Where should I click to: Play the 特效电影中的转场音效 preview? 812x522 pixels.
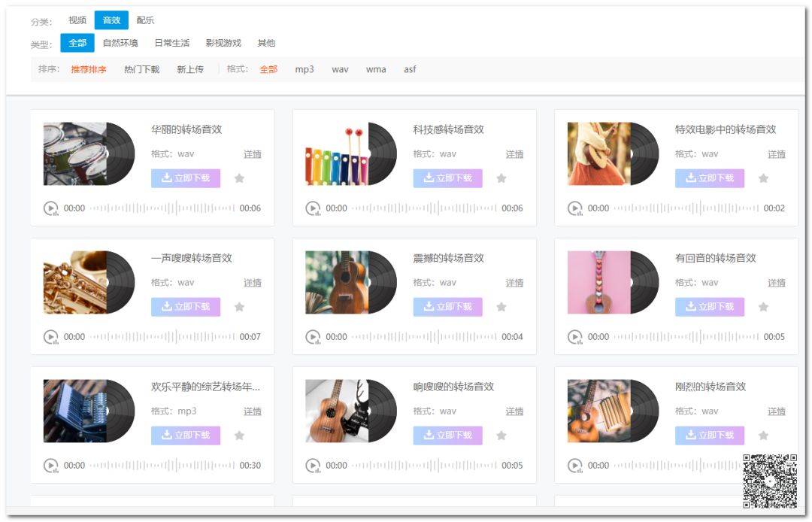[x=575, y=208]
